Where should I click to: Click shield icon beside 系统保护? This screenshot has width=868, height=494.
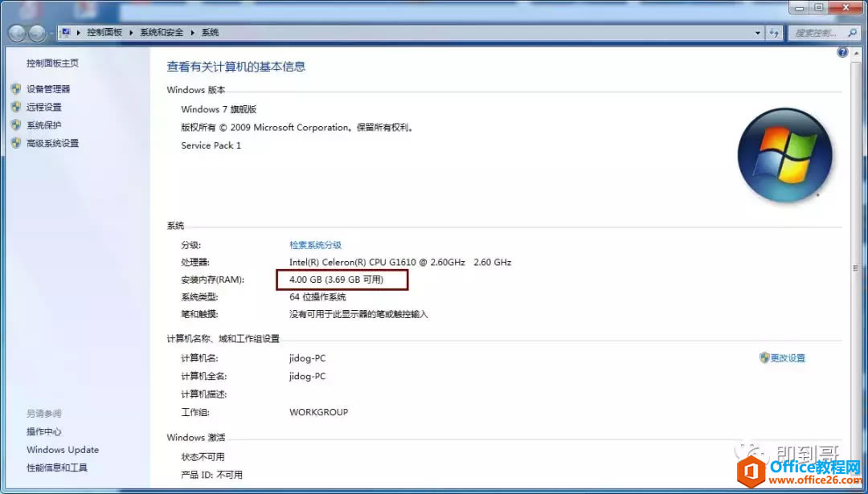click(x=16, y=125)
